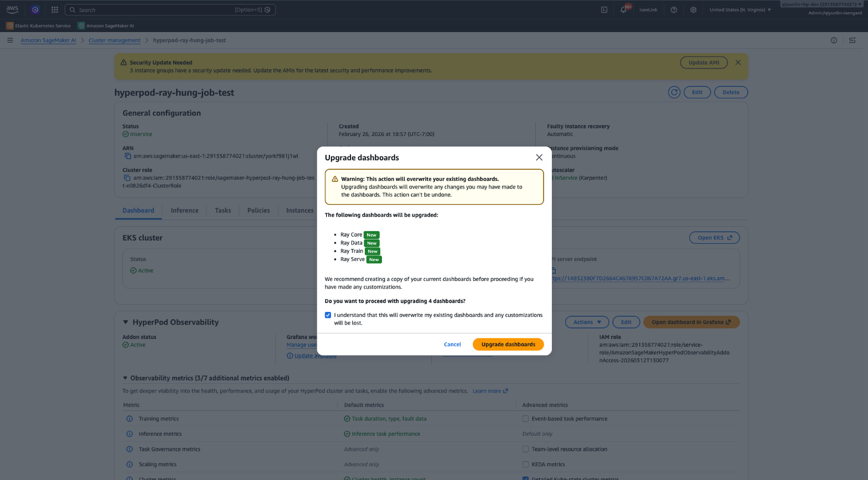Click the Upgrade dashboards confirm button
The image size is (868, 480).
coord(508,345)
